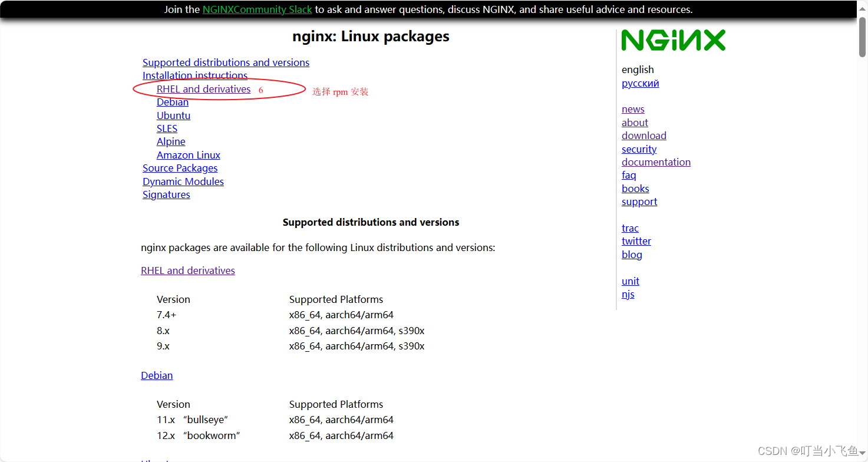Image resolution: width=868 pixels, height=462 pixels.
Task: Open the Ubuntu installation instructions
Action: coord(173,115)
